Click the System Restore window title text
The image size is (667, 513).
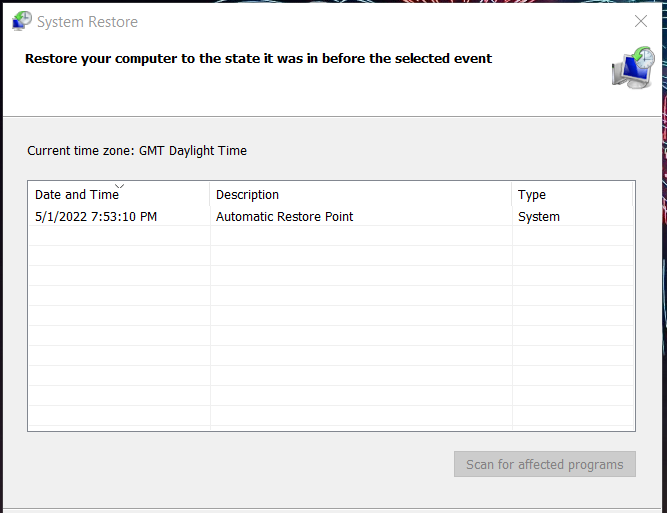[87, 21]
